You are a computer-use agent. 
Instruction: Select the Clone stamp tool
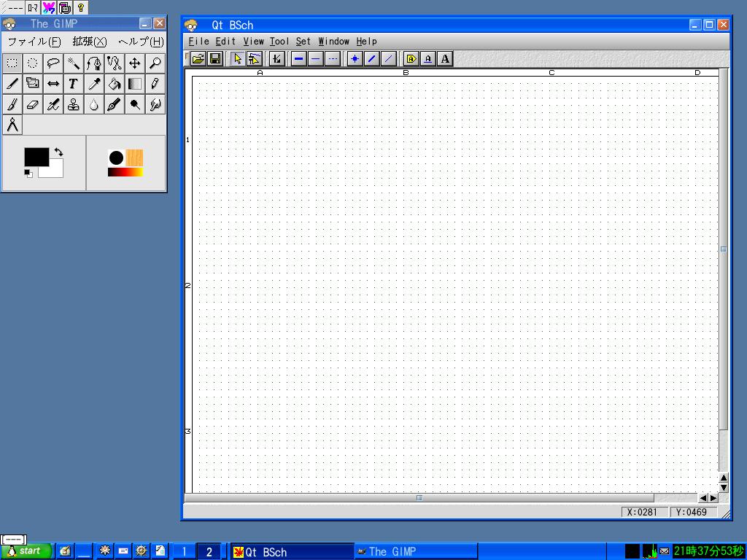[x=74, y=105]
